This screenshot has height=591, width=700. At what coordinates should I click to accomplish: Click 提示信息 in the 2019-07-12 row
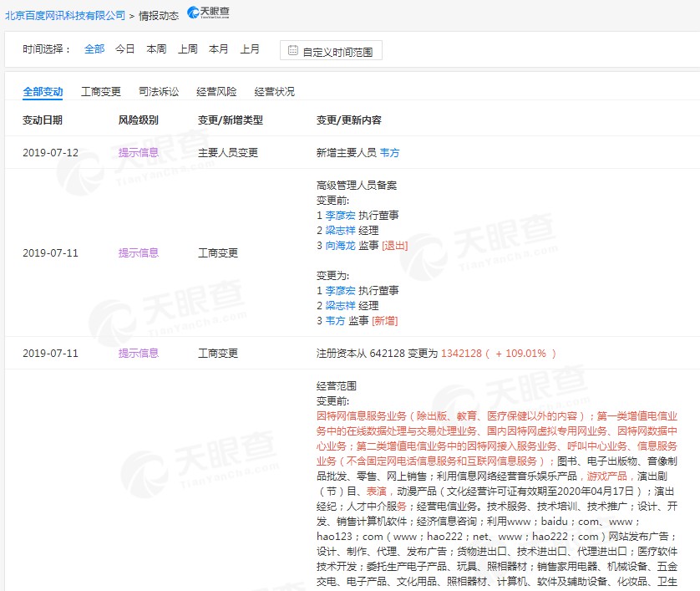[139, 153]
